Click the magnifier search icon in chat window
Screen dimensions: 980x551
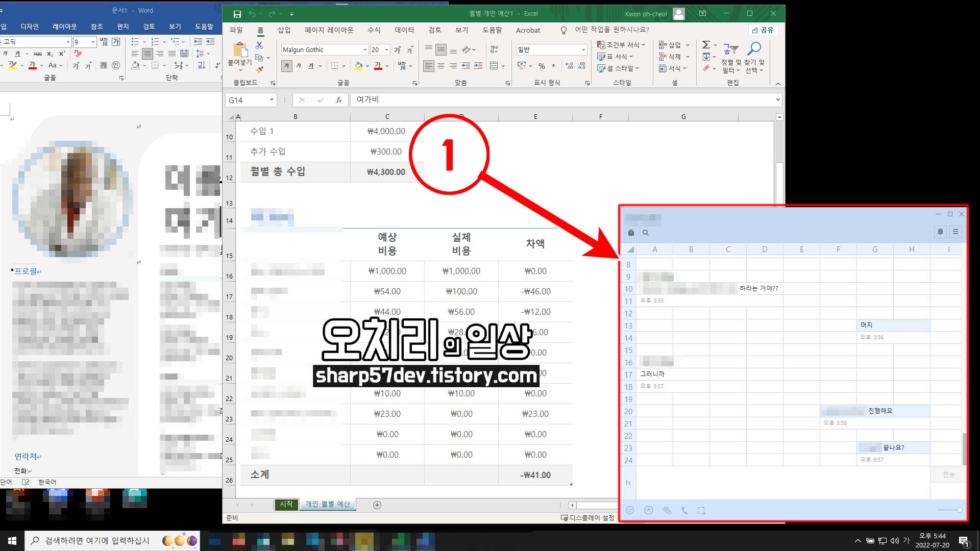tap(646, 233)
